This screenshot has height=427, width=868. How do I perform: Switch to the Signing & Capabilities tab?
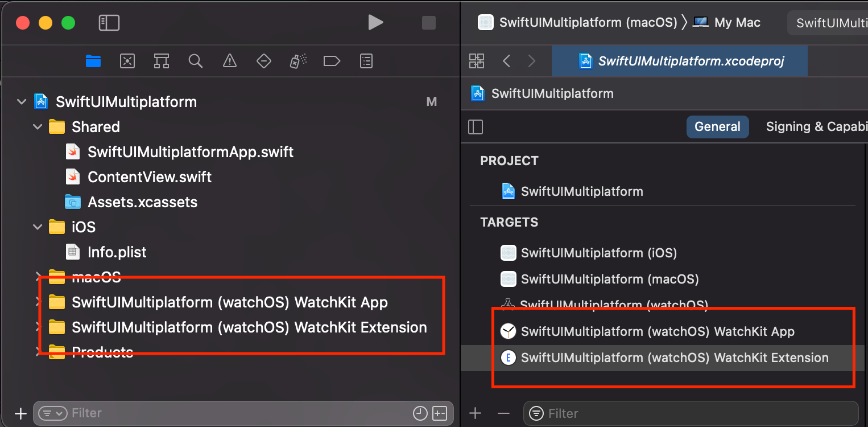pyautogui.click(x=816, y=126)
